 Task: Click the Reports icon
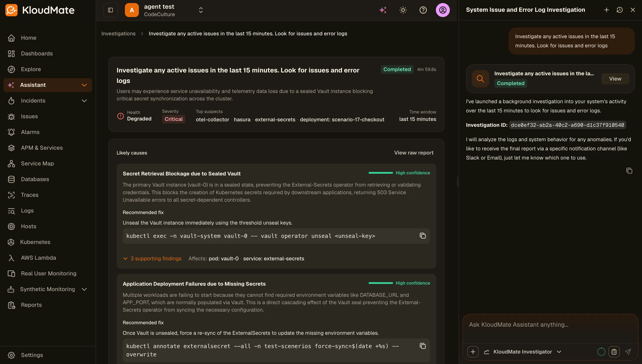pyautogui.click(x=11, y=305)
